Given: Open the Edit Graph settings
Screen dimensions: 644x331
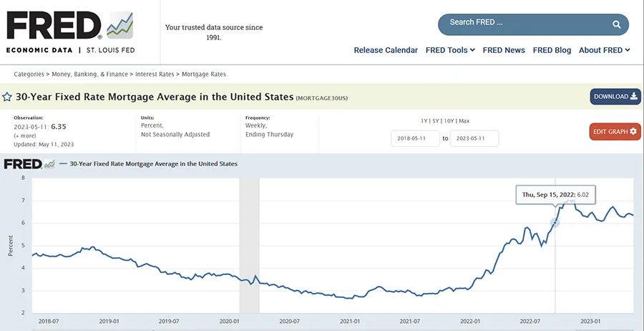Looking at the screenshot, I should pyautogui.click(x=615, y=132).
